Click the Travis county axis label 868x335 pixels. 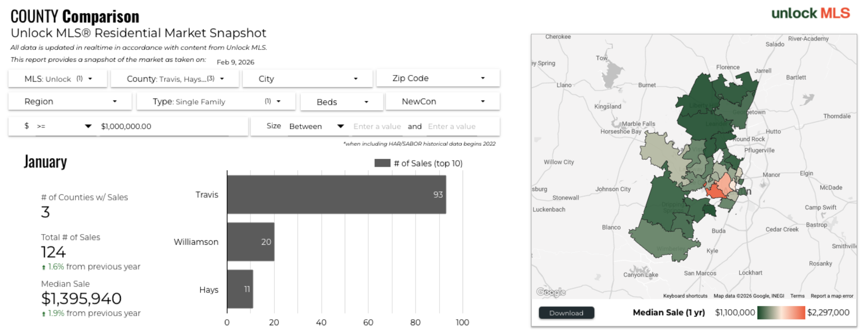207,194
